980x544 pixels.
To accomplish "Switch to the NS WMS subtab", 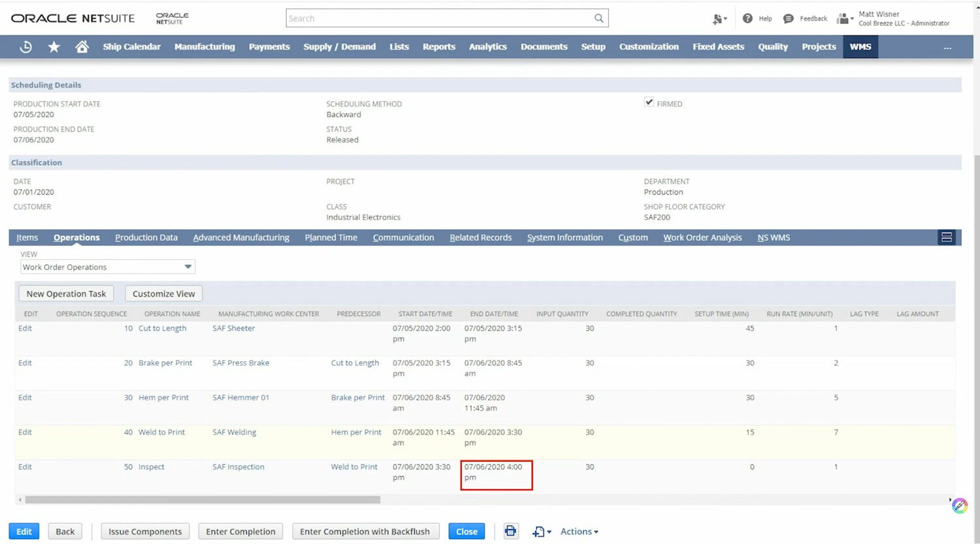I will tap(774, 238).
